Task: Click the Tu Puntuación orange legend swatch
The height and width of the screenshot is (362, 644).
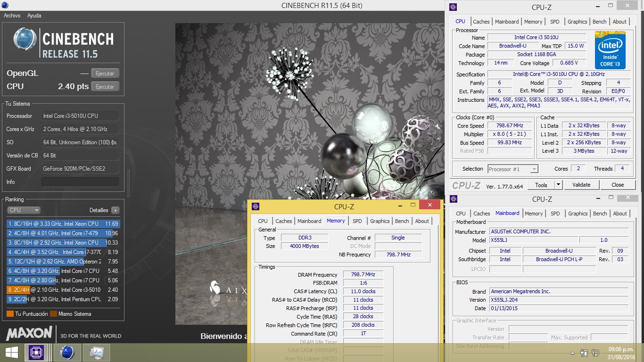Action: click(10, 314)
